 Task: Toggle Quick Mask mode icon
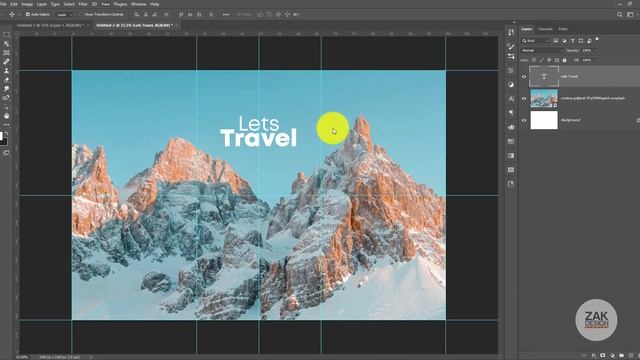tap(6, 153)
